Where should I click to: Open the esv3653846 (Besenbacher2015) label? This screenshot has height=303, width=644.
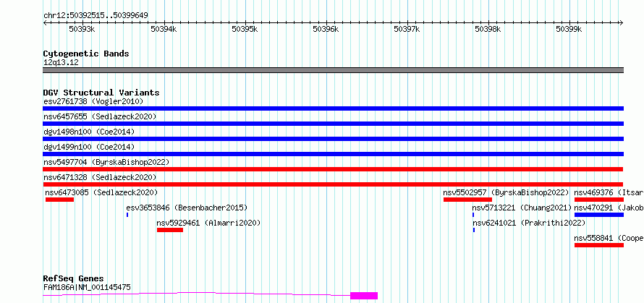point(187,208)
